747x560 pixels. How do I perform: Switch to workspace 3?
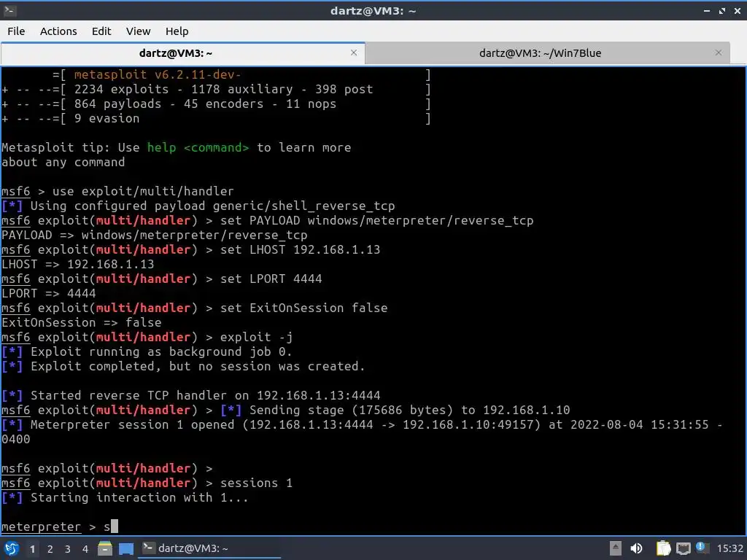click(68, 549)
